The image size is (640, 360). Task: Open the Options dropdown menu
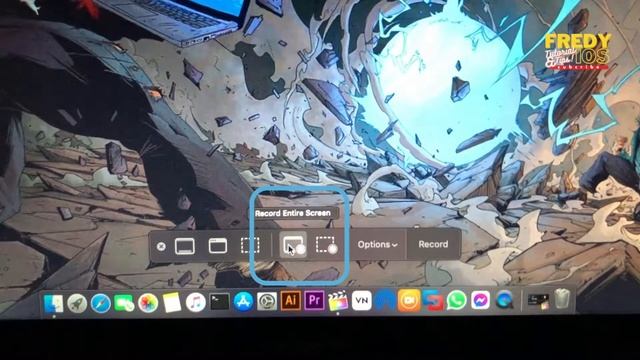[378, 244]
